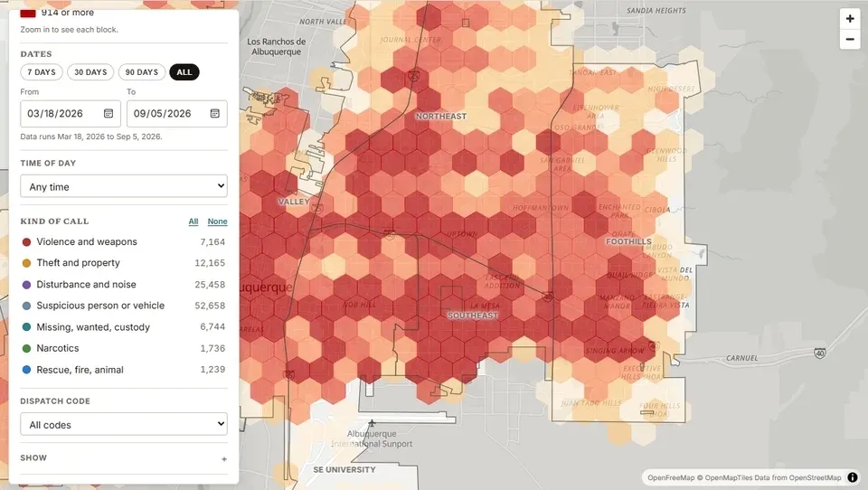Click the Albuquerque International Sunport label
Viewport: 868px width, 490px height.
pyautogui.click(x=372, y=438)
